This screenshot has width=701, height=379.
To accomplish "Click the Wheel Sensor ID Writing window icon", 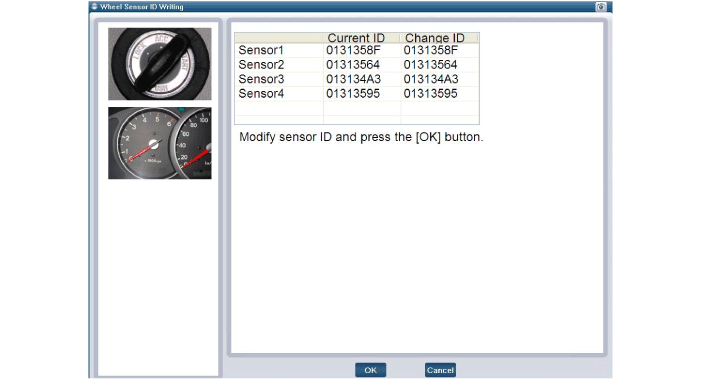I will pos(94,6).
